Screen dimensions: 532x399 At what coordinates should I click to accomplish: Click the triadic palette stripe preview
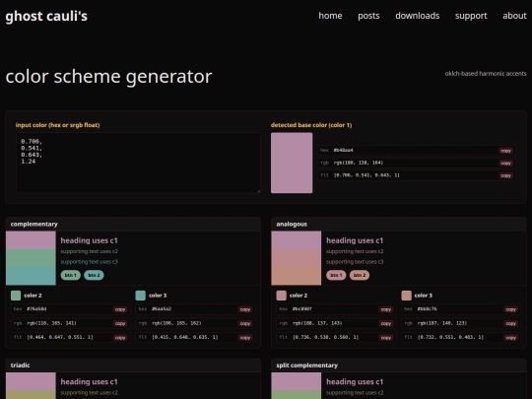pyautogui.click(x=31, y=386)
